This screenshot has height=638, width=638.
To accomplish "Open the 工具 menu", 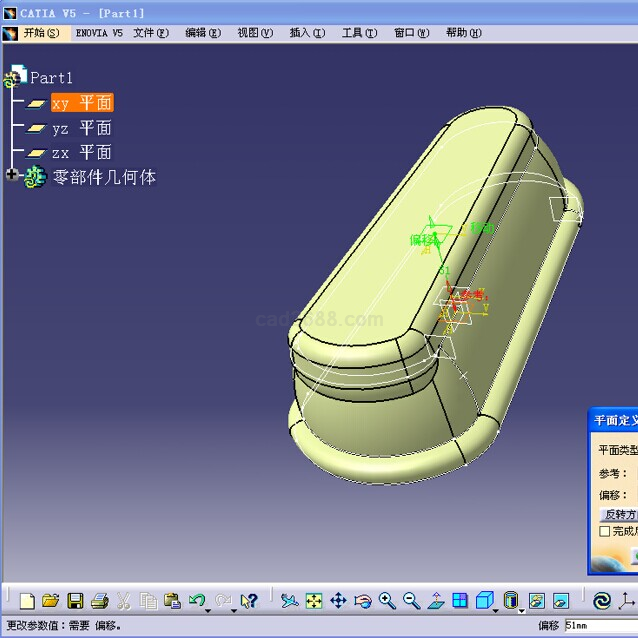I will [x=359, y=32].
